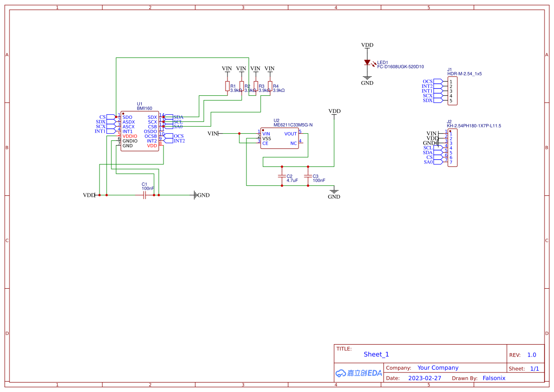
Task: Click the Sheet_1 title text
Action: (x=376, y=355)
